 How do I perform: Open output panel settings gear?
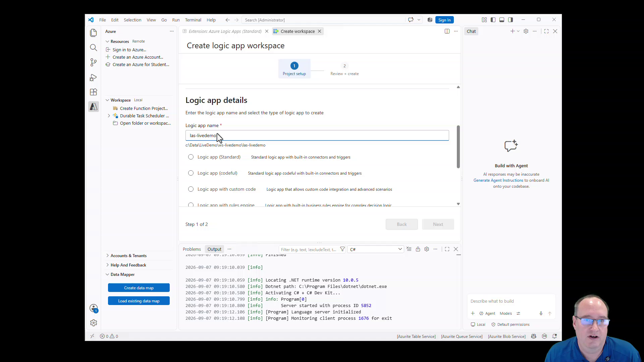pos(427,249)
